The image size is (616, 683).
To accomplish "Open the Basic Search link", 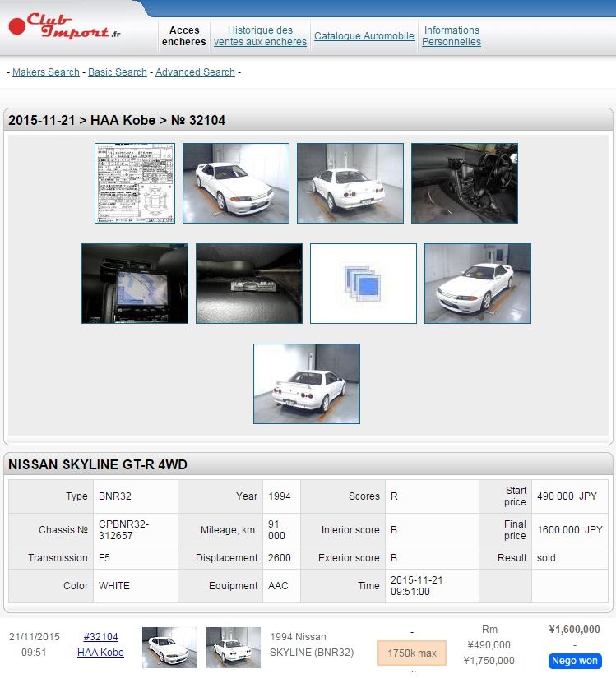I will click(118, 72).
